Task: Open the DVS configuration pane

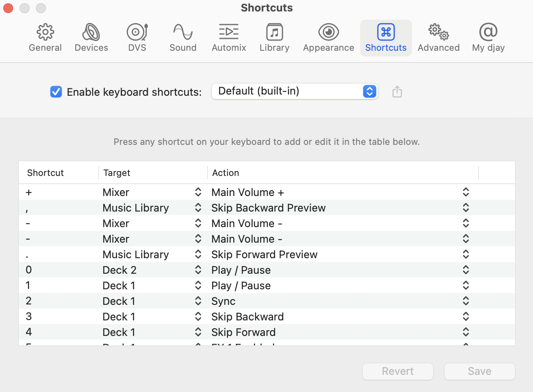Action: pos(137,37)
